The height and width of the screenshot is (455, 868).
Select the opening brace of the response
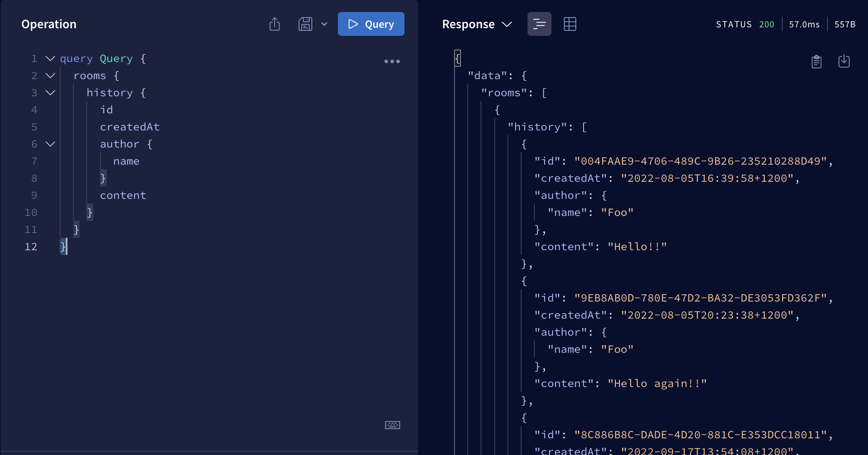coord(457,58)
